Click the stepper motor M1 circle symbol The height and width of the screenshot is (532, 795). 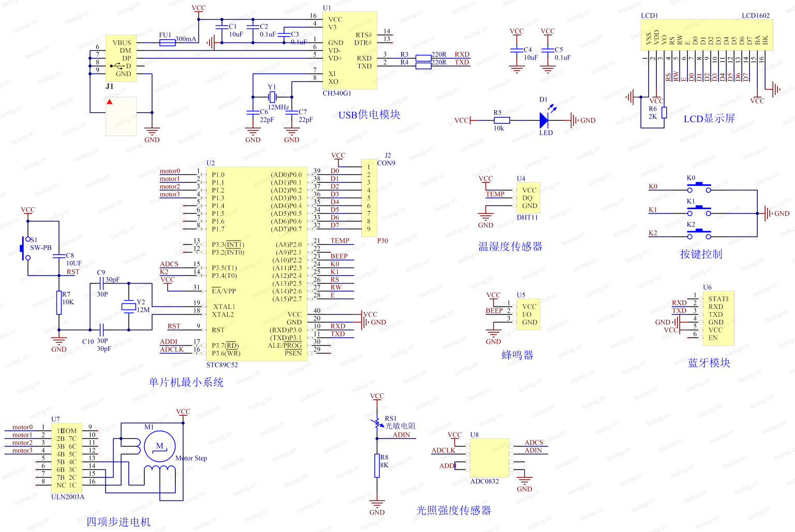159,447
